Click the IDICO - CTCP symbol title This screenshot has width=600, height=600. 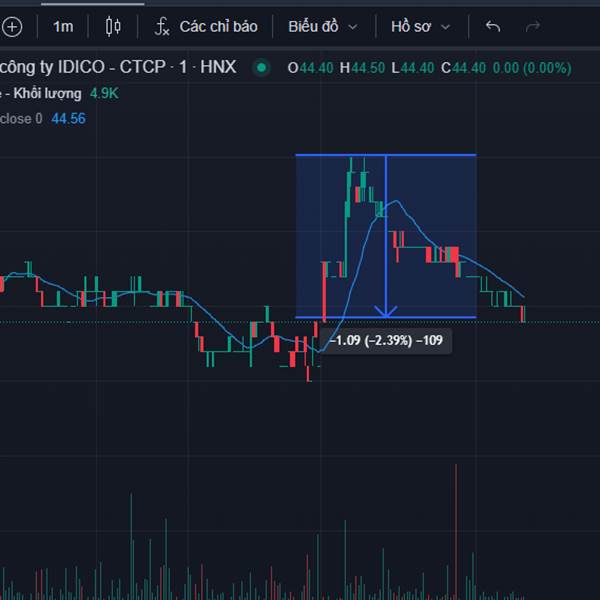tap(118, 67)
